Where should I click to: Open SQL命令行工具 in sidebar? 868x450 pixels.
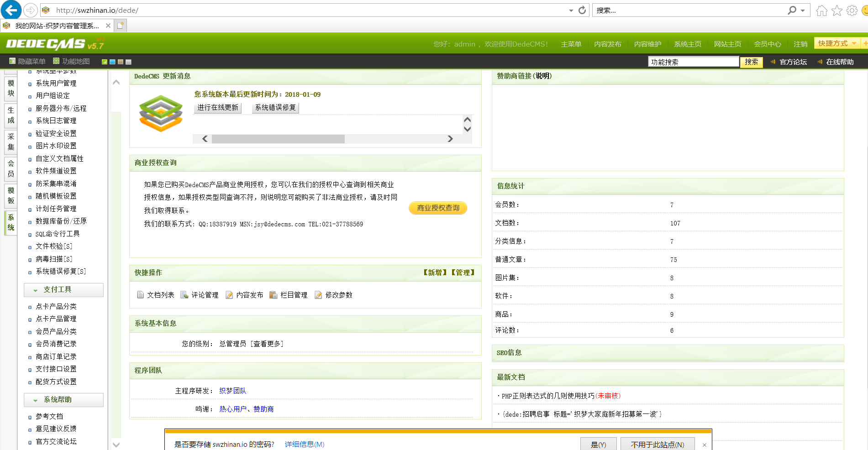click(58, 234)
